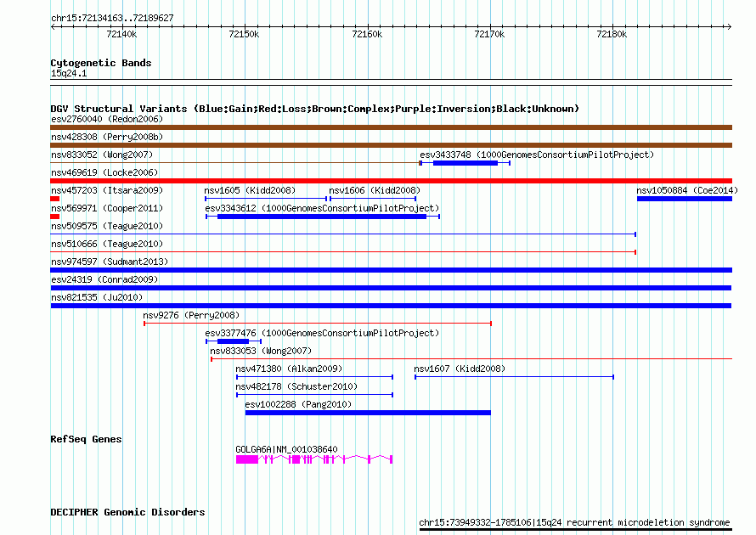Open 15q24 recurrent microdeletion syndrome entry
756x535 pixels.
(575, 522)
